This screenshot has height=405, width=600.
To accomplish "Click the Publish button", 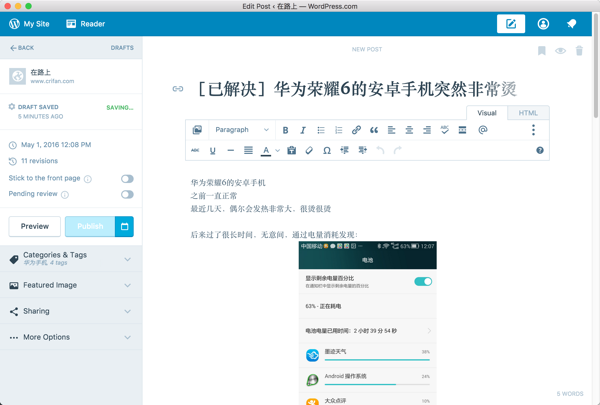I will [90, 226].
